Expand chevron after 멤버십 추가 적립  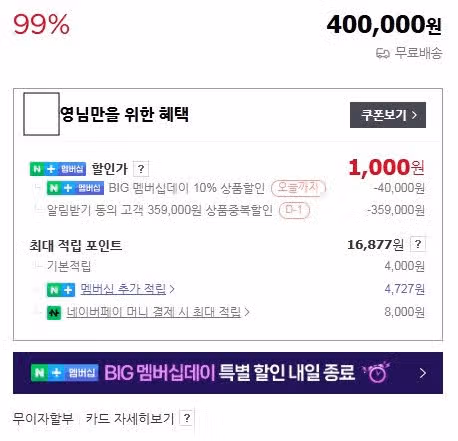pyautogui.click(x=172, y=289)
